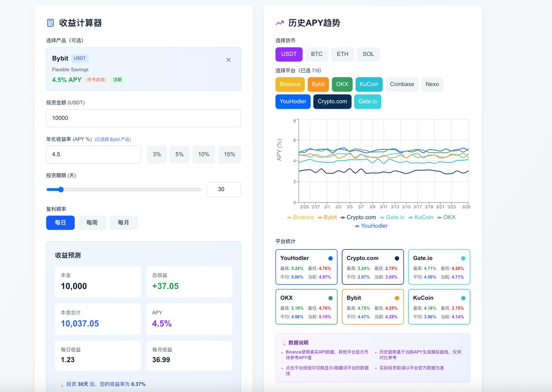Enable the Coinbase platform
The height and width of the screenshot is (392, 552).
pos(402,84)
